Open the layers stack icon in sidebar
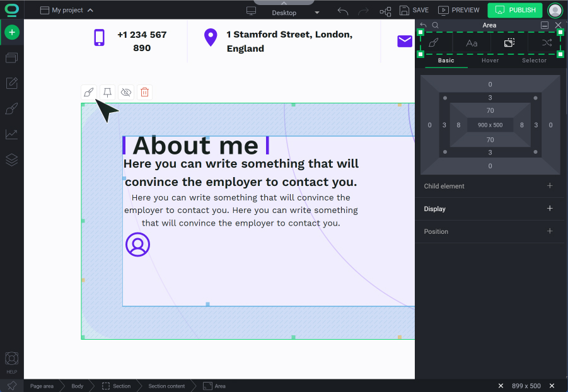The width and height of the screenshot is (568, 392). tap(11, 160)
